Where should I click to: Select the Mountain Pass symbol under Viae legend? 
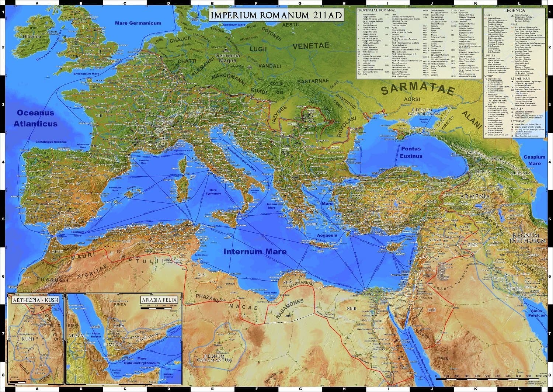click(x=512, y=52)
